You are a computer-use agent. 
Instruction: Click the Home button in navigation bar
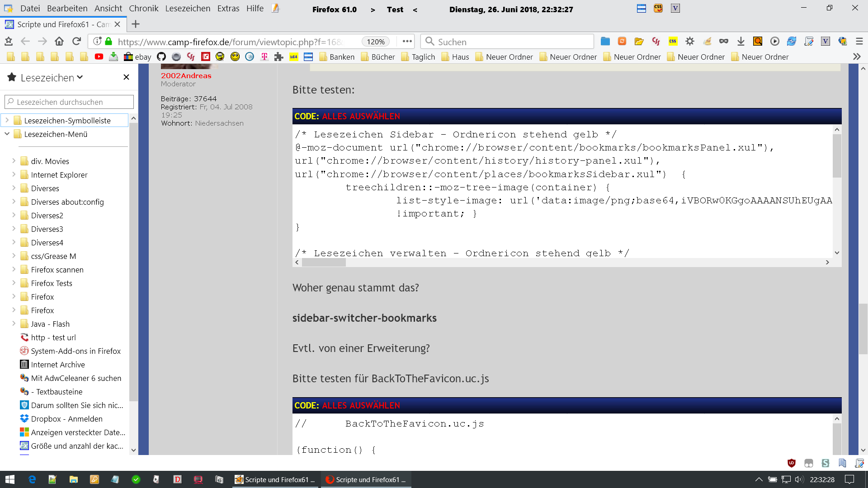click(x=59, y=42)
